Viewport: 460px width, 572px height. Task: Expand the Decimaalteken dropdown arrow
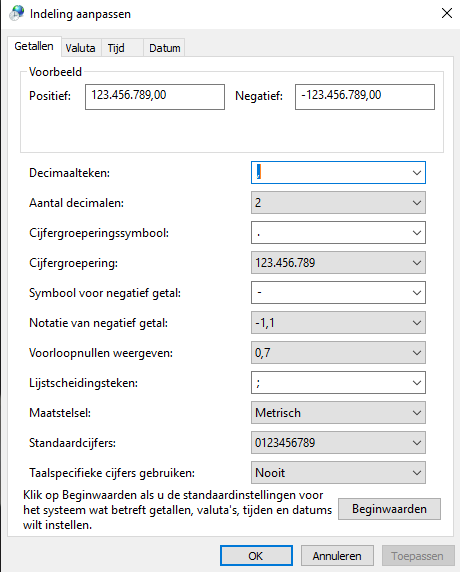pyautogui.click(x=417, y=173)
